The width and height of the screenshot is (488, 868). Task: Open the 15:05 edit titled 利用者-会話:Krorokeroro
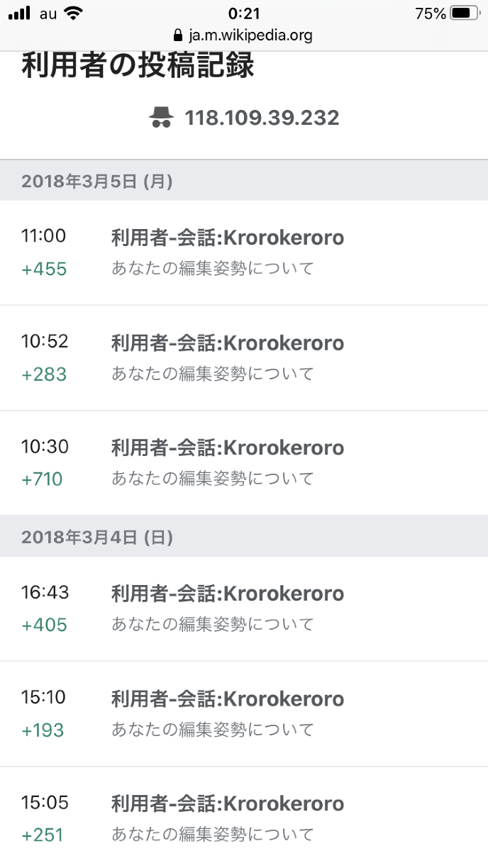click(227, 804)
